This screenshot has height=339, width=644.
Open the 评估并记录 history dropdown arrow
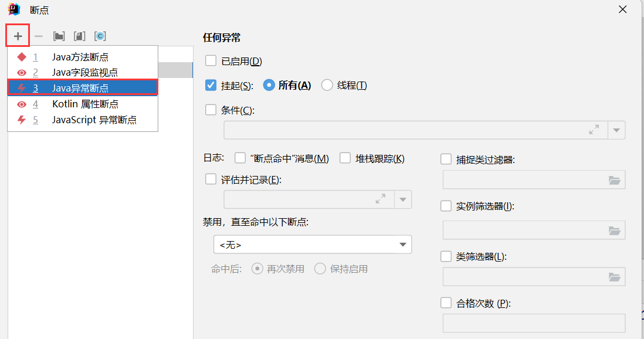coord(403,199)
